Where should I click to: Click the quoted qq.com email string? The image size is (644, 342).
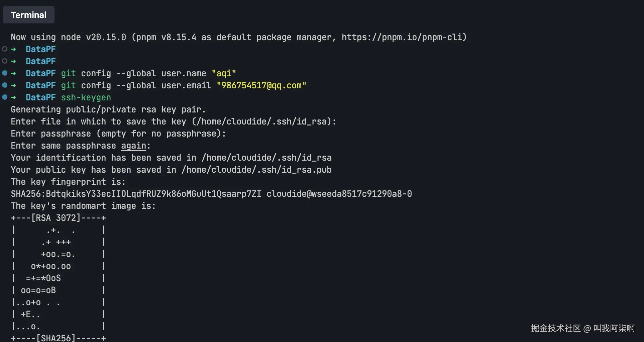(261, 85)
